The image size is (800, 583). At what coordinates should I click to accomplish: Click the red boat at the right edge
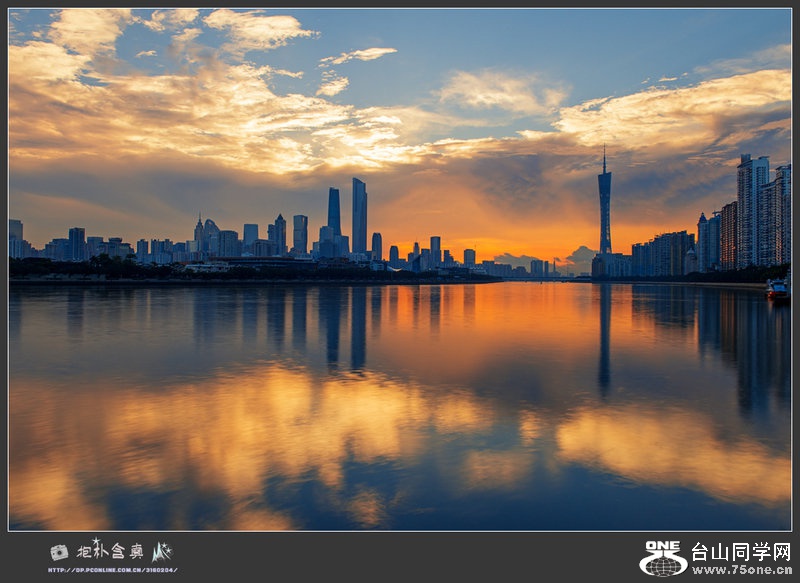click(777, 289)
